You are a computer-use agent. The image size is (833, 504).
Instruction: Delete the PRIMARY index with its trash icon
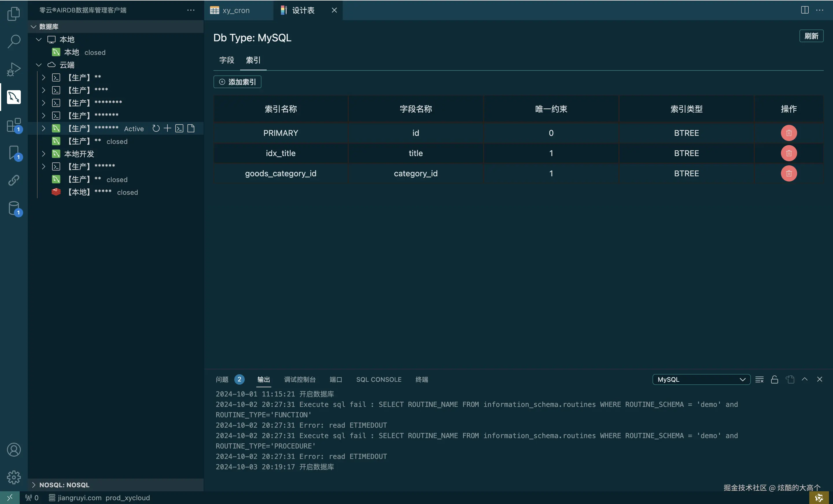[788, 133]
